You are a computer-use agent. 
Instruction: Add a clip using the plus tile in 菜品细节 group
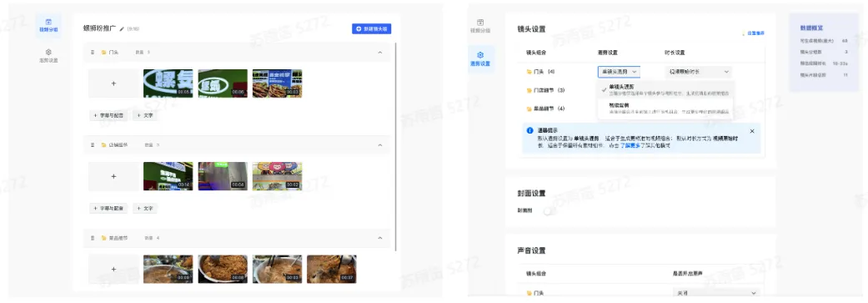[x=113, y=270]
